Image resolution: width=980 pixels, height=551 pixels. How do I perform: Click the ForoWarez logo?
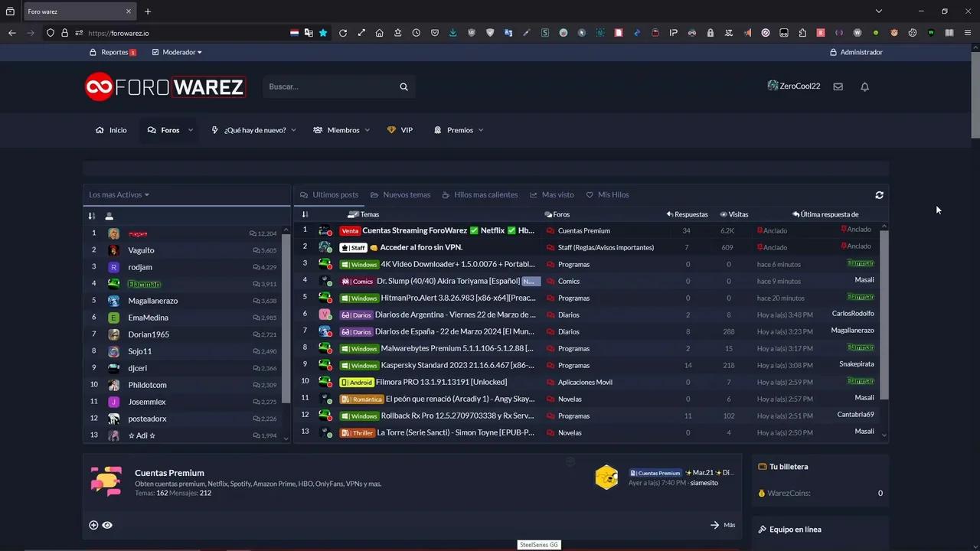click(165, 86)
